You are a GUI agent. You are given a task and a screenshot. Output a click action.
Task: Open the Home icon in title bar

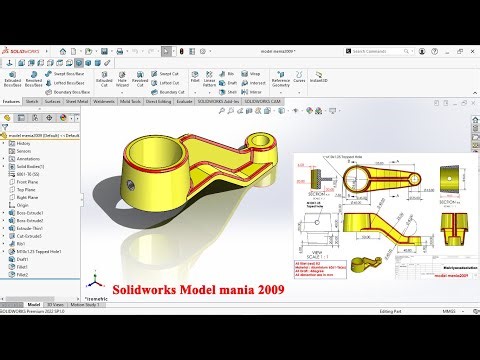(63, 51)
